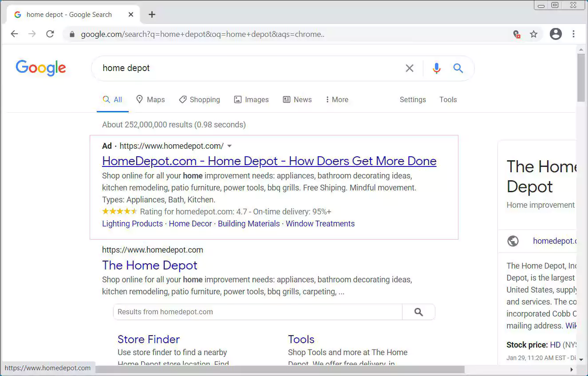Open the Chrome profile avatar icon

click(x=556, y=34)
